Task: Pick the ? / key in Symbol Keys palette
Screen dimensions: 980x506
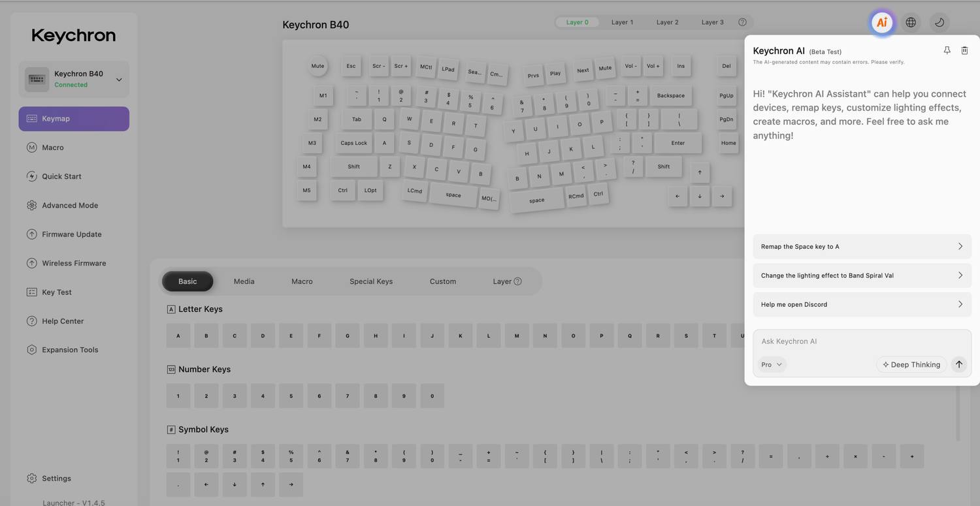Action: 743,456
